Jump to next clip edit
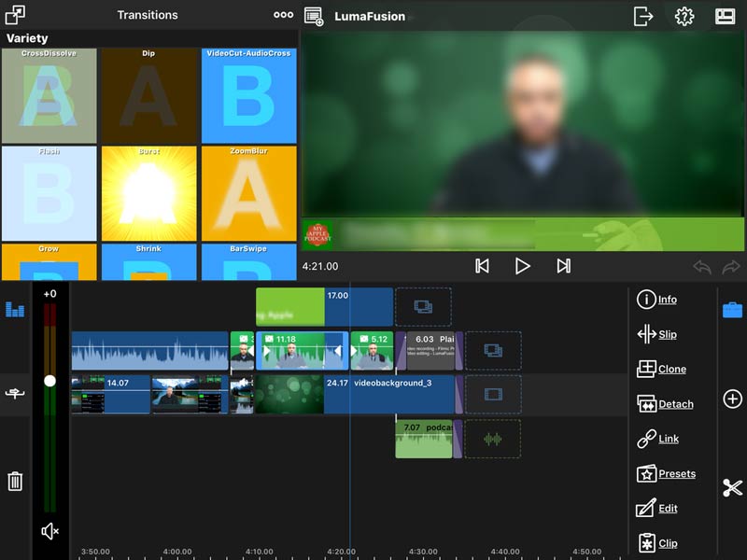747x560 pixels. [x=564, y=266]
